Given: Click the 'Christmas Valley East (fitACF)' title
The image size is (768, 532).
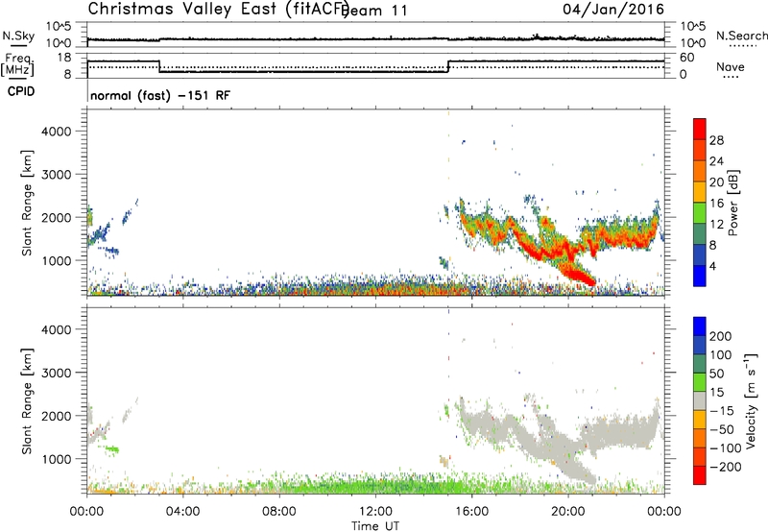Looking at the screenshot, I should [x=218, y=9].
